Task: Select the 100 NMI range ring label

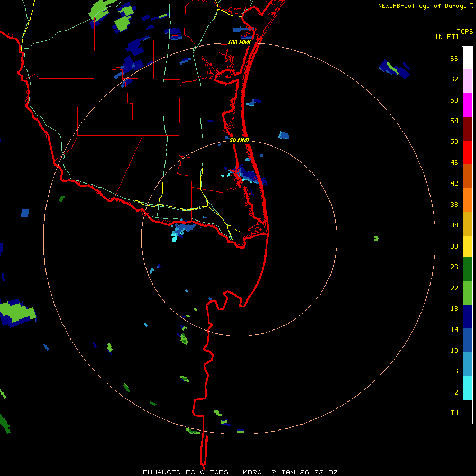Action: (239, 42)
